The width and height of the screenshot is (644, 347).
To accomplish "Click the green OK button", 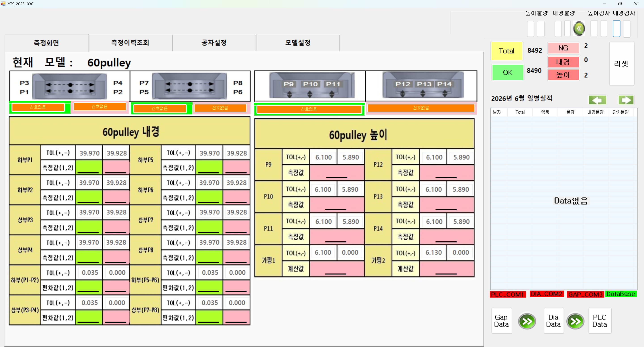I will [x=508, y=72].
